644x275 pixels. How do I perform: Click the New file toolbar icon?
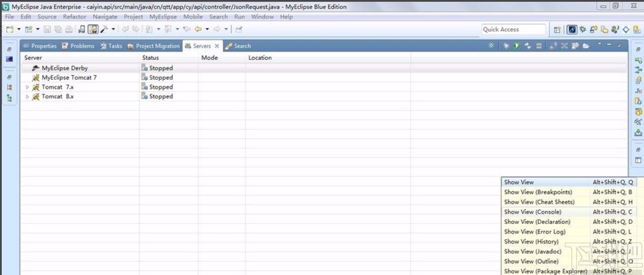10,29
